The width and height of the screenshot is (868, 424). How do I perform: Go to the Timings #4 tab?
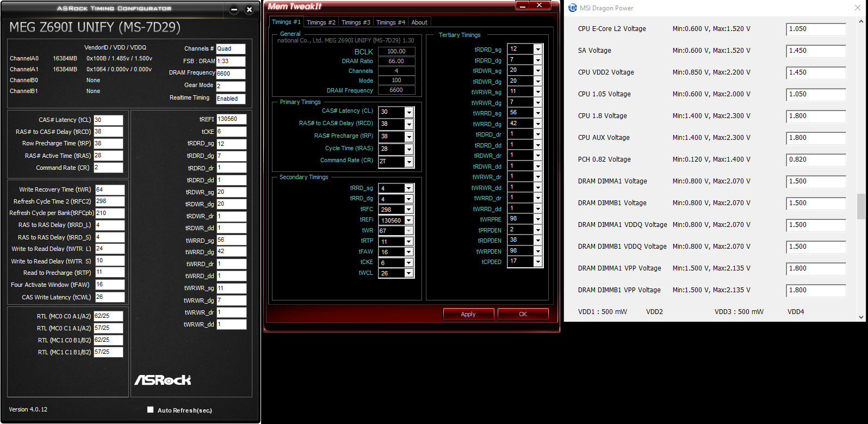390,22
